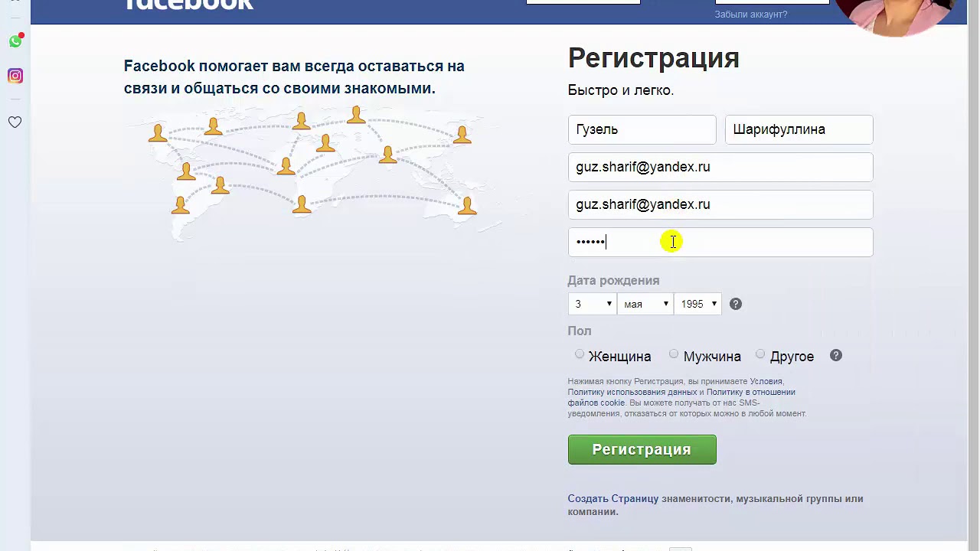
Task: Open the Условия terms link
Action: 766,381
